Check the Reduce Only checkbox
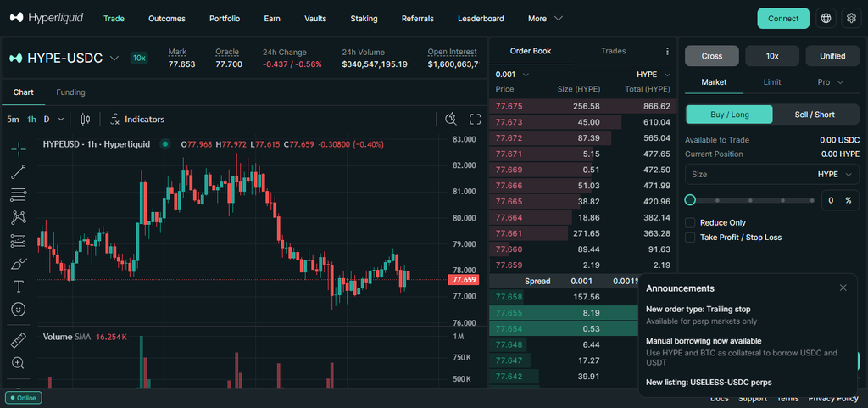The image size is (868, 408). 690,222
